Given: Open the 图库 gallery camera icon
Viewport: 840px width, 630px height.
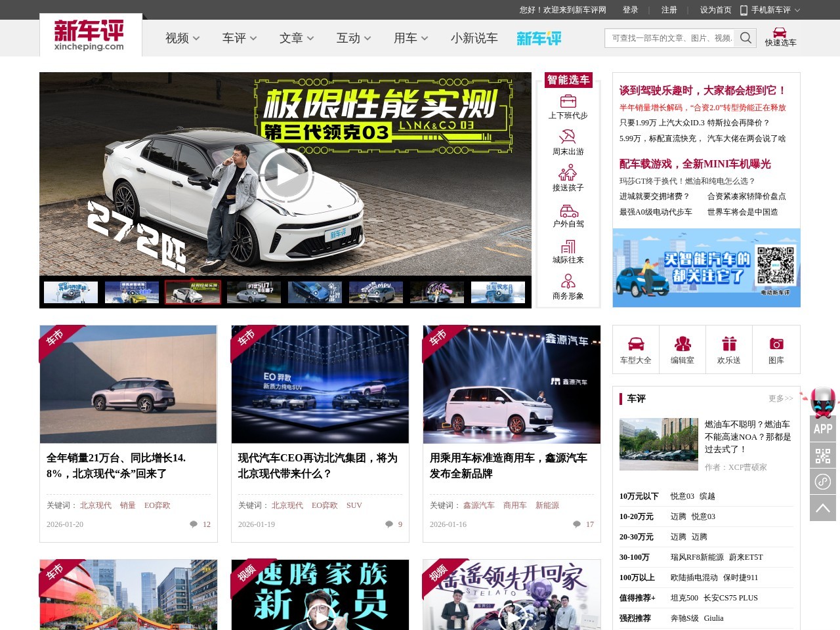Looking at the screenshot, I should [x=776, y=345].
